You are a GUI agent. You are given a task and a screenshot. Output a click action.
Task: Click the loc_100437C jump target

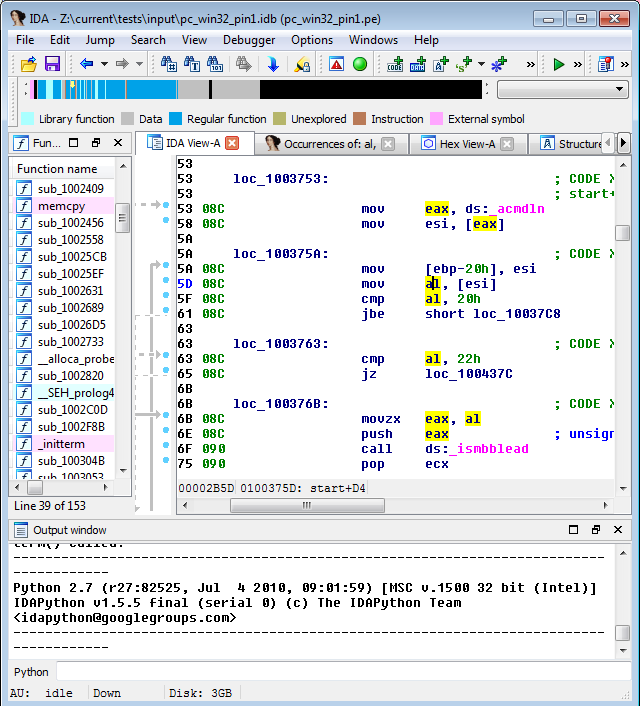469,374
